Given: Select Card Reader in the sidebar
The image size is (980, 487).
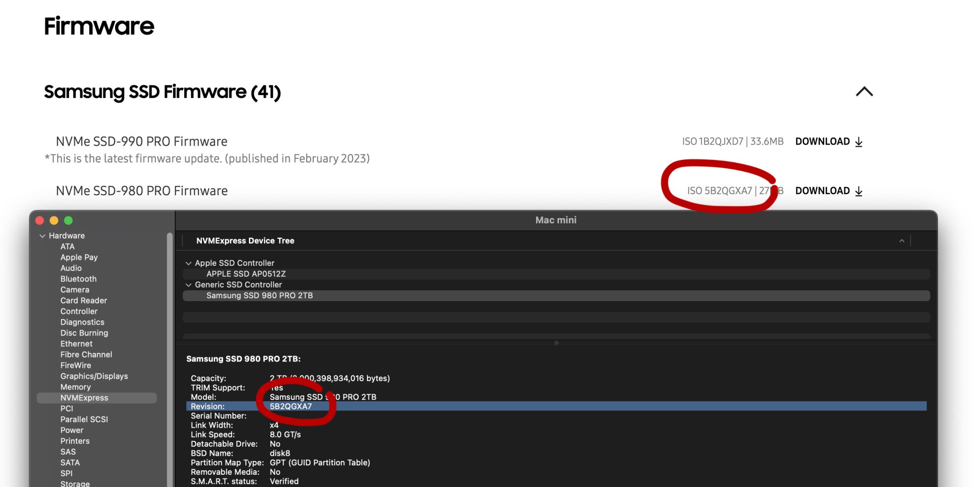Looking at the screenshot, I should pos(83,301).
